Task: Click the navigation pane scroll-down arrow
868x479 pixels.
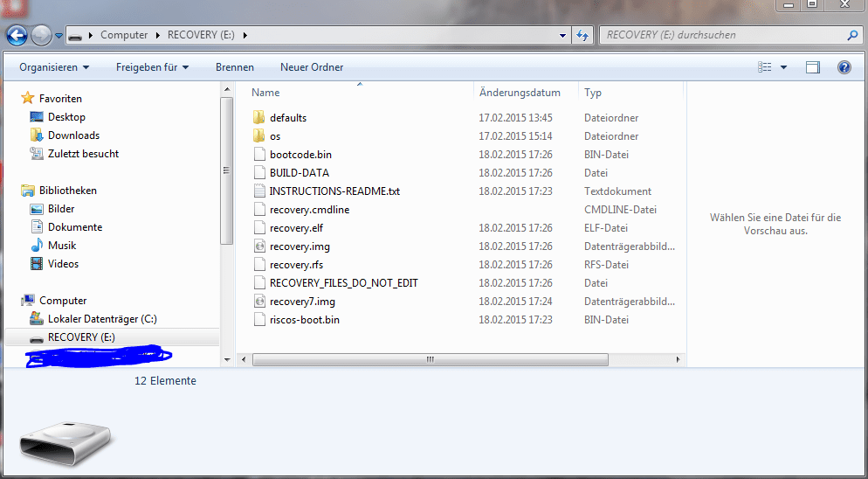Action: [x=227, y=360]
